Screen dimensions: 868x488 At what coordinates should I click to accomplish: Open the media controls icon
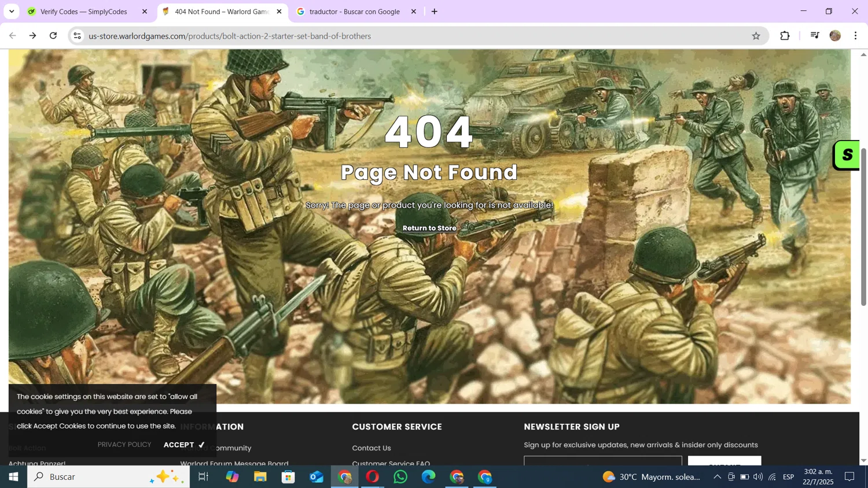[x=815, y=36]
